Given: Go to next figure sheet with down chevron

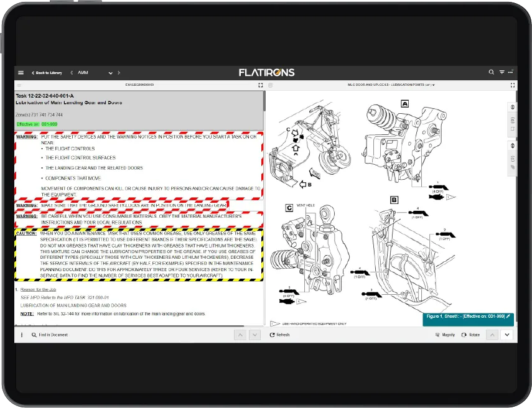Looking at the screenshot, I should pos(507,335).
